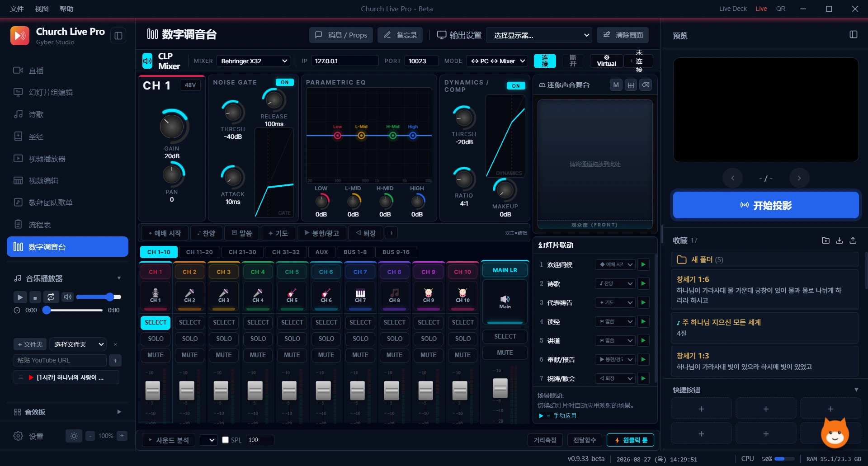Solo channel CH 3
Viewport: 868px width, 466px height.
tap(224, 339)
